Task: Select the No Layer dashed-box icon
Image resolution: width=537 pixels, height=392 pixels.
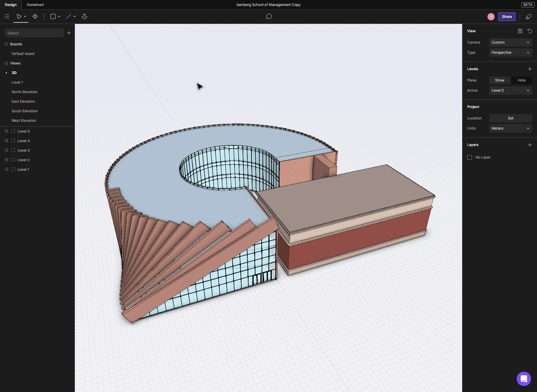Action: click(x=469, y=158)
